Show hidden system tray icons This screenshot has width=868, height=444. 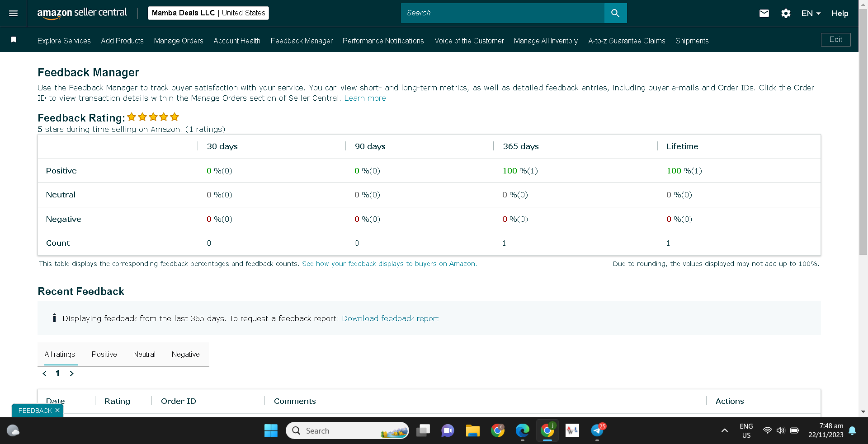point(724,430)
